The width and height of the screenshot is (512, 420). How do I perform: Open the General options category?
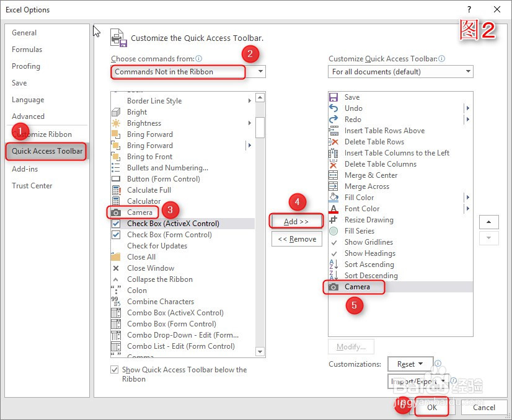tap(24, 33)
